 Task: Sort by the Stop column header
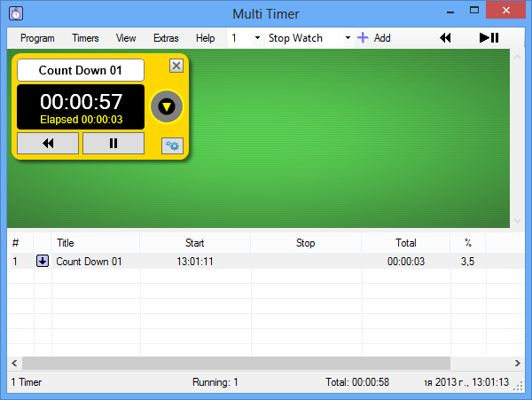click(x=306, y=243)
